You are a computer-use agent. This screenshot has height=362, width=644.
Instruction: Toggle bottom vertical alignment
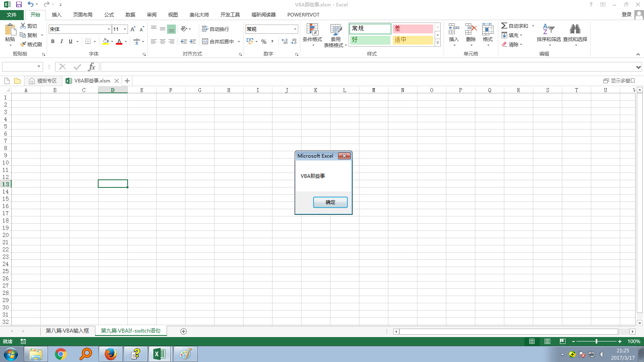[171, 29]
